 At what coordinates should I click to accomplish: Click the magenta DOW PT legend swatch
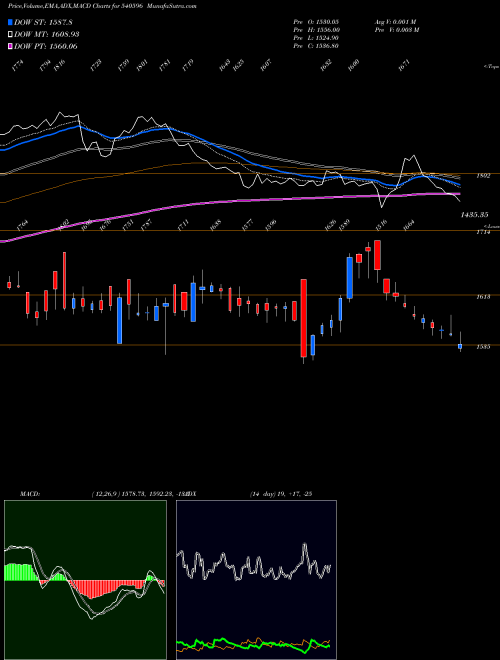(10, 46)
